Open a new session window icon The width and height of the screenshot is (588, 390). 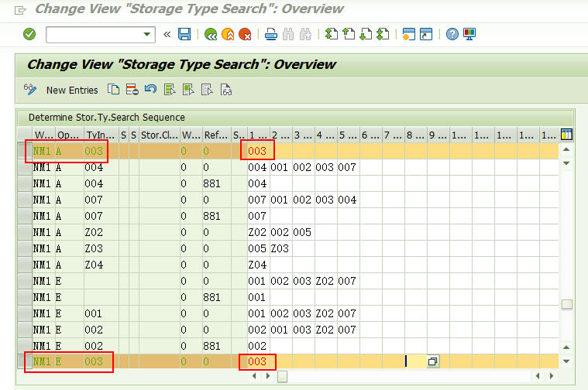pyautogui.click(x=409, y=35)
